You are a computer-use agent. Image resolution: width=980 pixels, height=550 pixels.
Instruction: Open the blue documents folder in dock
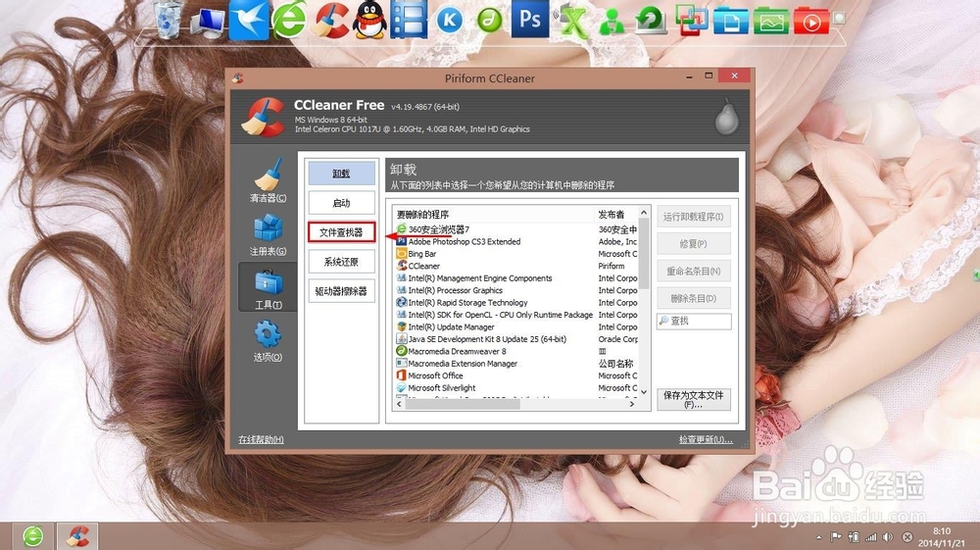click(x=731, y=21)
